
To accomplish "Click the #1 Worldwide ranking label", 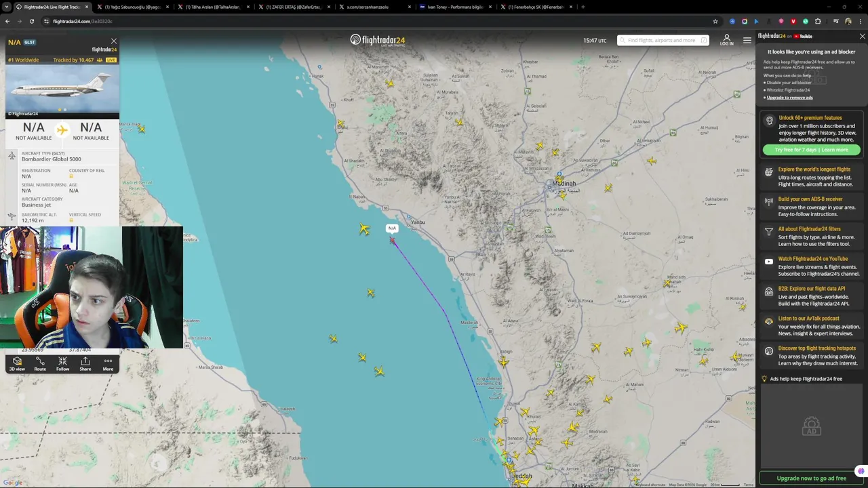I will point(24,60).
